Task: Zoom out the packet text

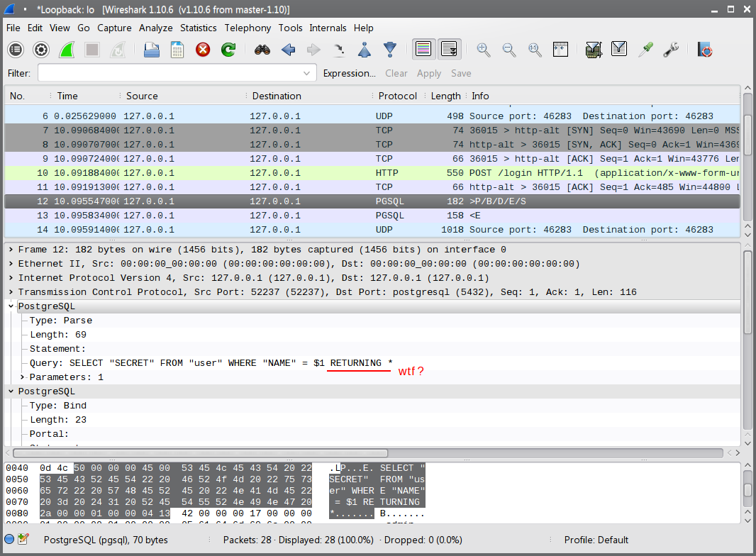Action: tap(509, 49)
